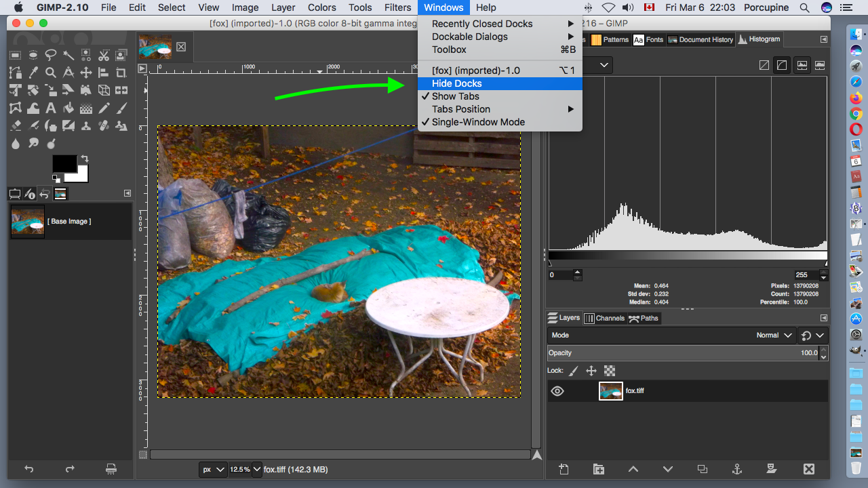The height and width of the screenshot is (488, 868).
Task: Open Layers dock tab configuration menu
Action: click(824, 318)
